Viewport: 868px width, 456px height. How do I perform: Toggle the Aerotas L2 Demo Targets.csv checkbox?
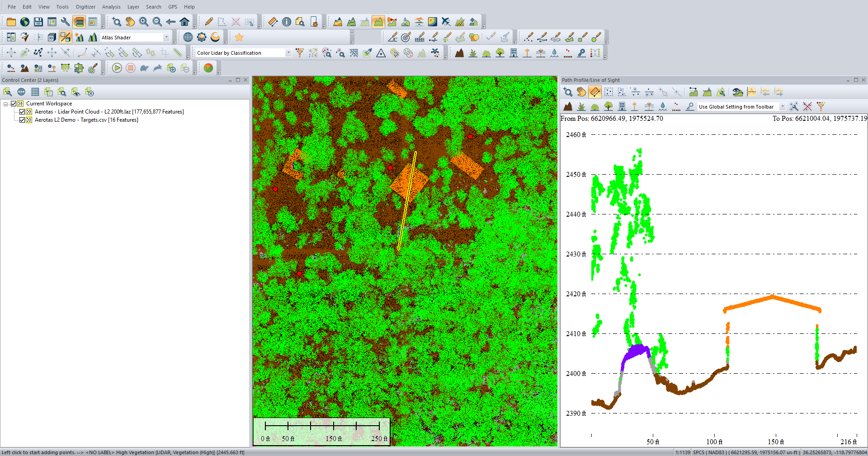coord(22,120)
